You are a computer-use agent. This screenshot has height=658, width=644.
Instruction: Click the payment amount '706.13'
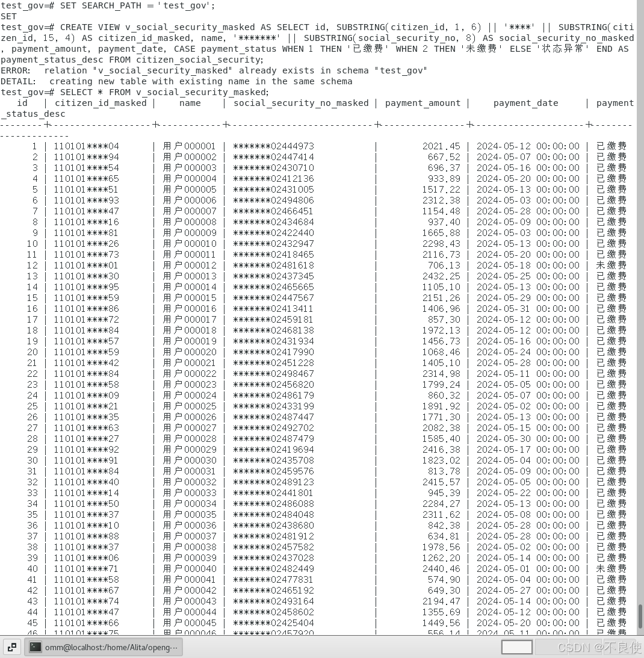click(444, 265)
